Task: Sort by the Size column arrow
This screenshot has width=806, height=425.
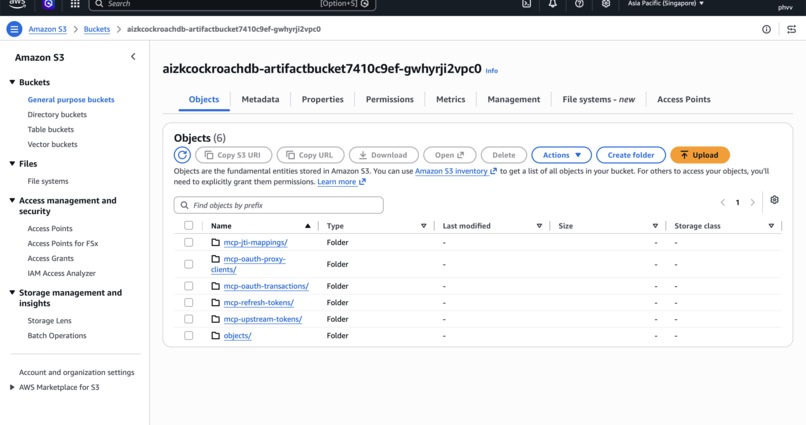Action: 655,226
